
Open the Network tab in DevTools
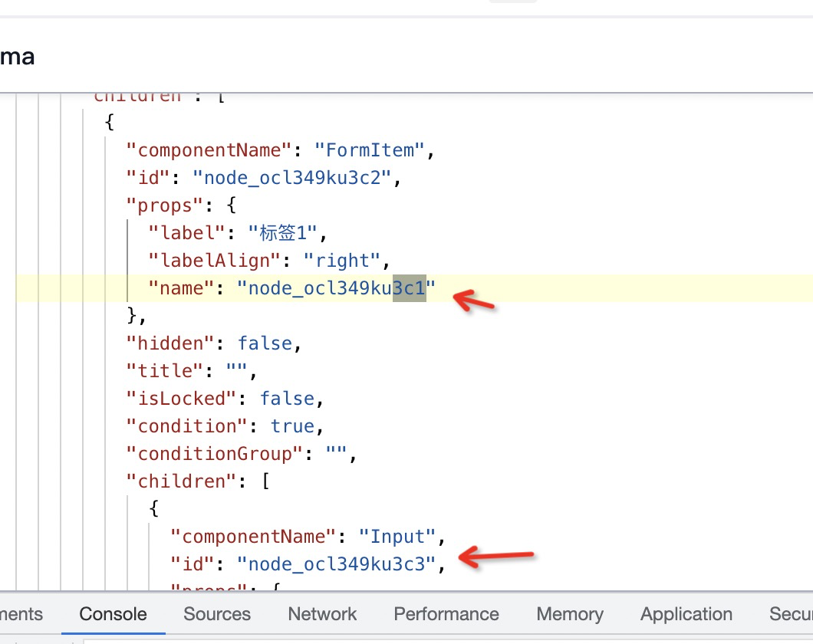(x=322, y=614)
